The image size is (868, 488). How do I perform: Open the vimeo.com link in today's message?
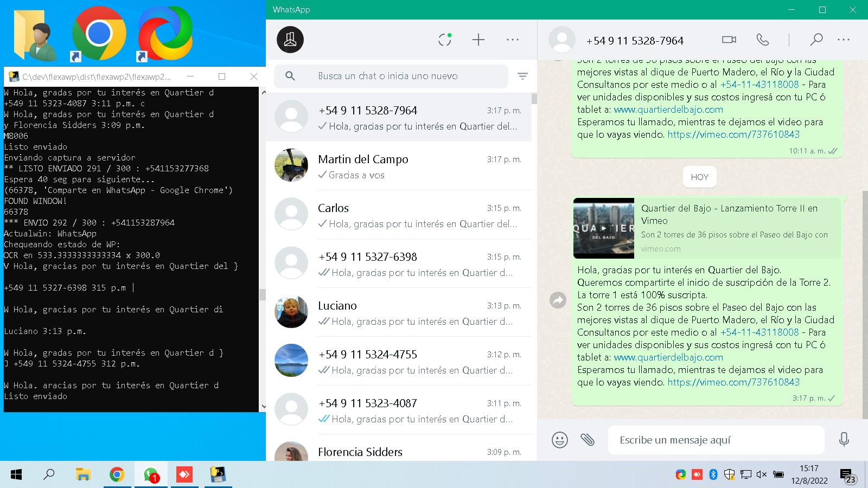pos(733,382)
